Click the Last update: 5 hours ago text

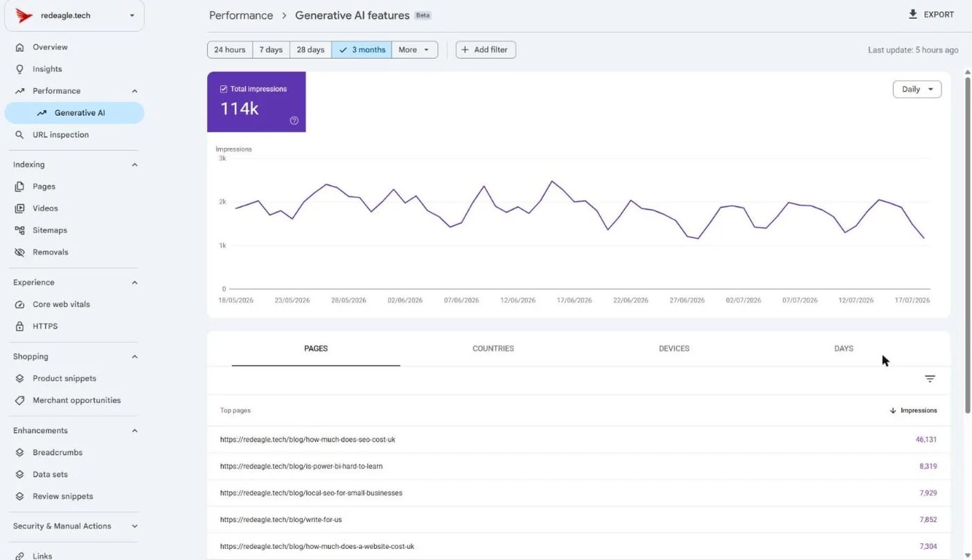913,50
